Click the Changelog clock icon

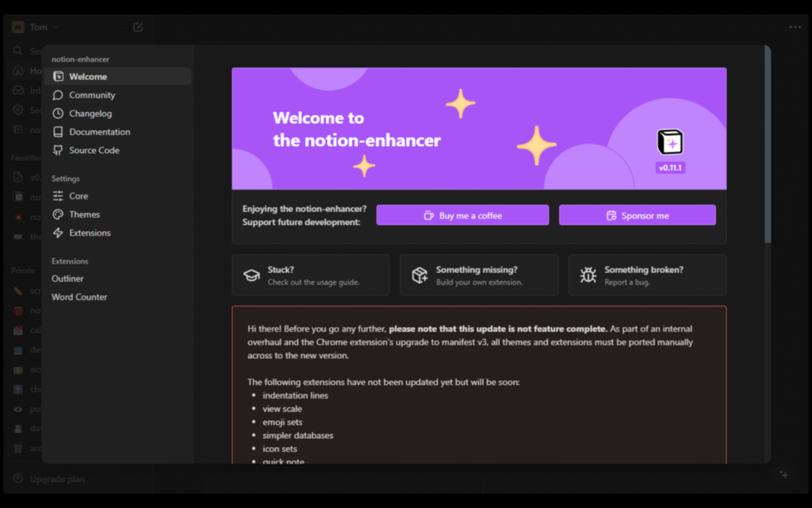tap(58, 114)
